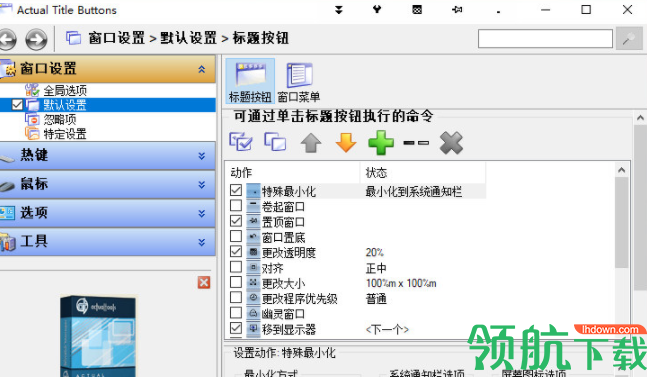Viewport: 647px width, 377px height.
Task: Expand the 选项 section
Action: tap(201, 213)
